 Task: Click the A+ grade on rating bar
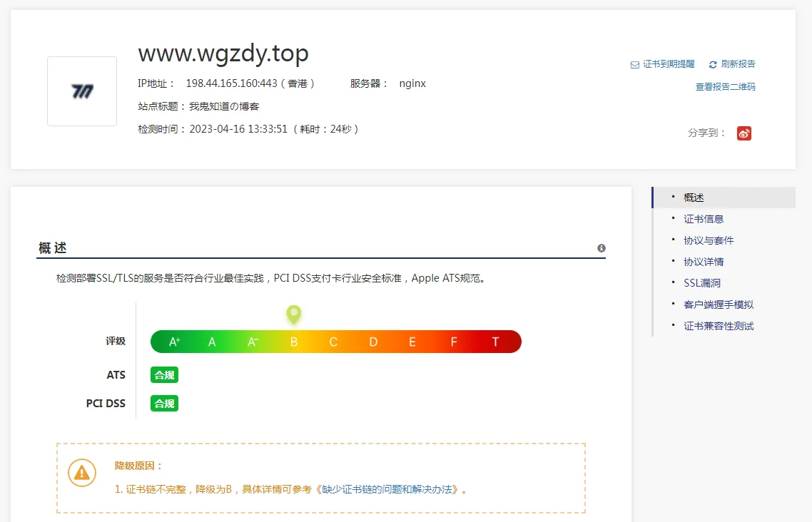[x=175, y=342]
